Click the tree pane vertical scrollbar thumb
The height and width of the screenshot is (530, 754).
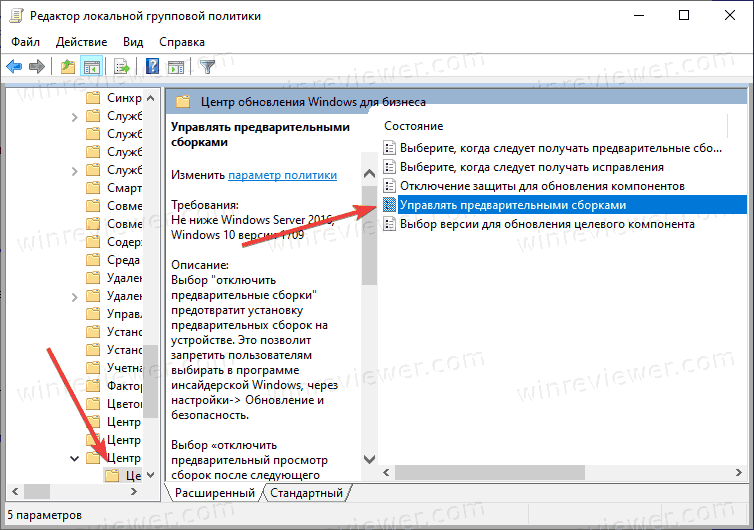point(151,381)
